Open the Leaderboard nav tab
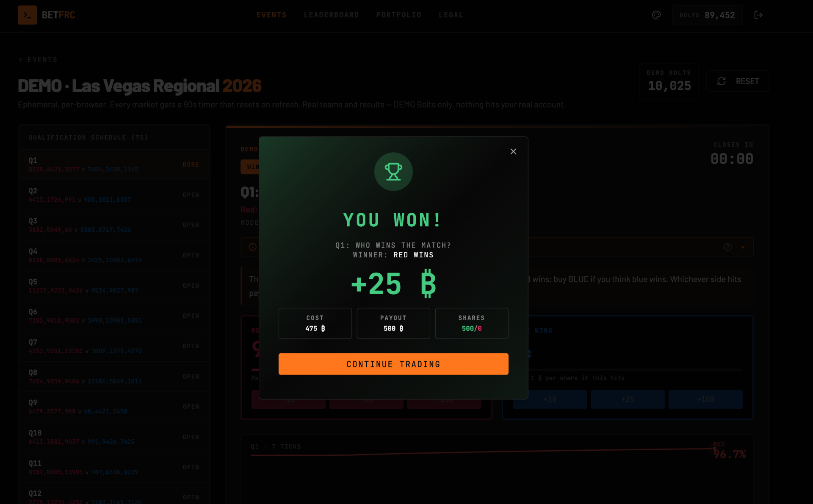Screen dimensions: 813x504 [x=331, y=15]
